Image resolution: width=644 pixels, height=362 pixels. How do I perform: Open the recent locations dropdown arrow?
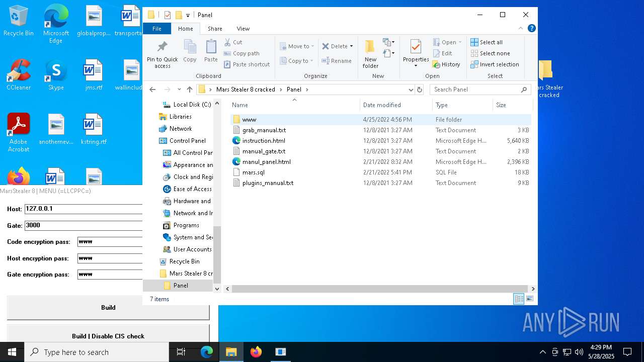[x=179, y=89]
